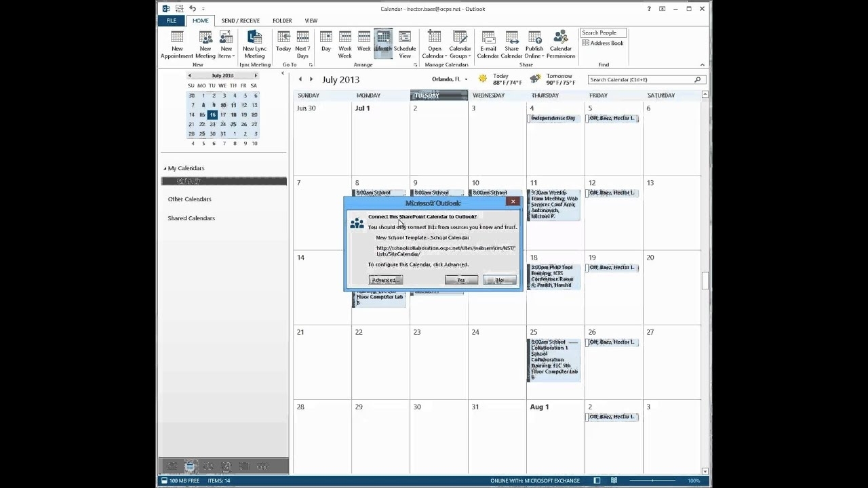The width and height of the screenshot is (868, 488).
Task: Open the Calendar module in navigation bar
Action: [x=190, y=466]
